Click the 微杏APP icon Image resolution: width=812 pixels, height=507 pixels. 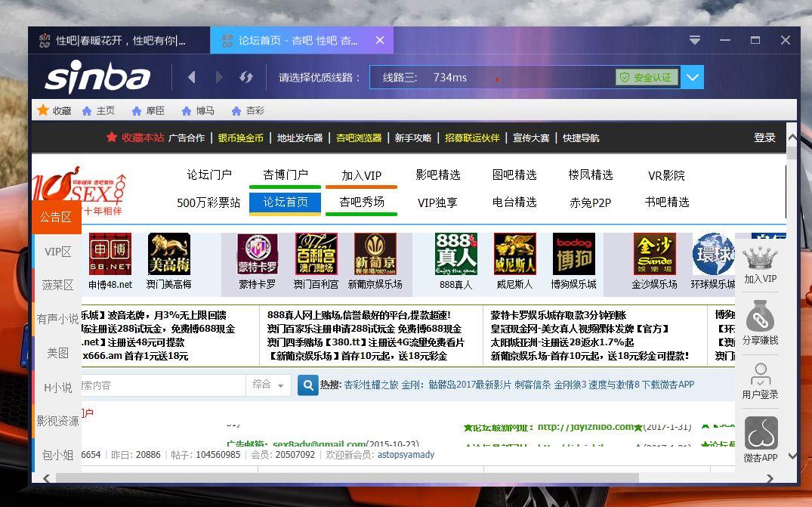click(x=761, y=433)
